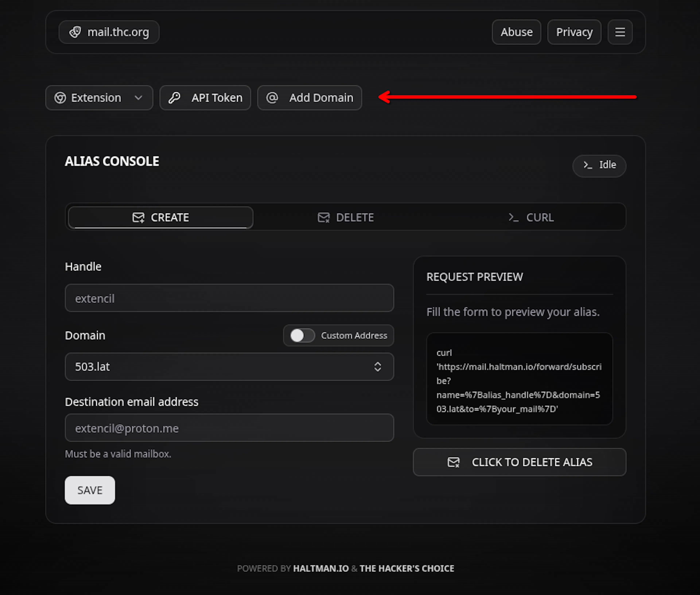The width and height of the screenshot is (700, 595).
Task: Switch to the CURL tab
Action: pos(531,218)
